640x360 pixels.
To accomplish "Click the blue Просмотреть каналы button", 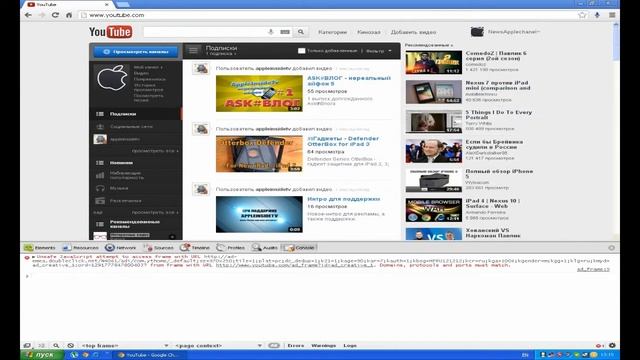I will click(136, 52).
